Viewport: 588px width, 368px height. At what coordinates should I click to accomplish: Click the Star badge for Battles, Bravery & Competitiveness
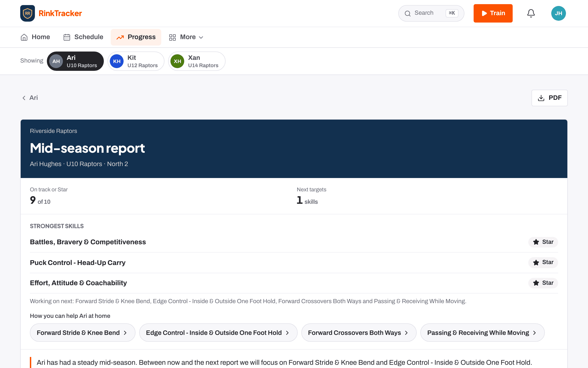coord(543,242)
